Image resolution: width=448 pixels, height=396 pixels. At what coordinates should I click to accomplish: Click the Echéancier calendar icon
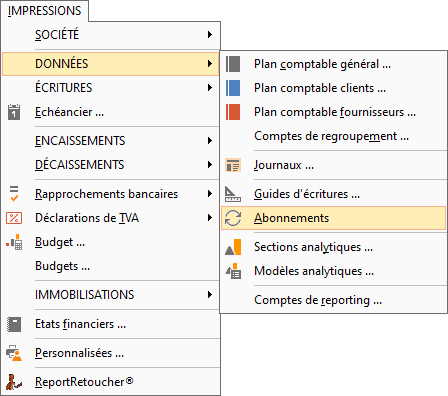click(x=14, y=112)
